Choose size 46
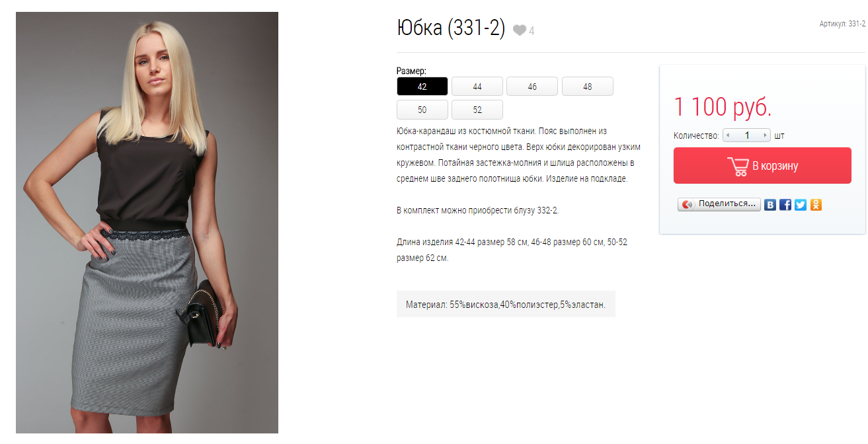This screenshot has height=444, width=868. click(532, 87)
